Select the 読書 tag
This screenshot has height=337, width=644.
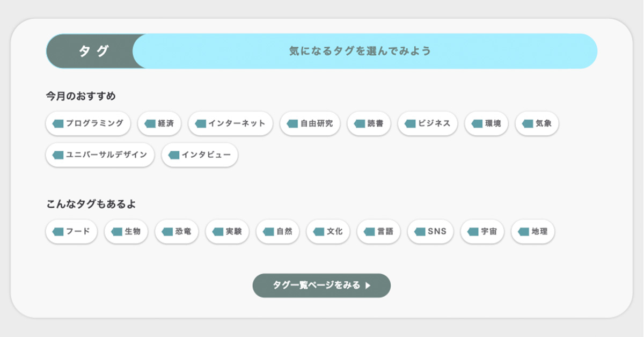[369, 123]
